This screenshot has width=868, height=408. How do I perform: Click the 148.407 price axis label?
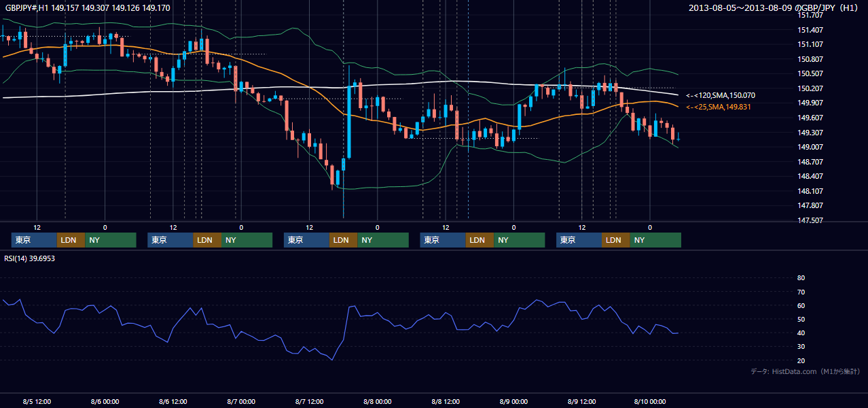(810, 176)
